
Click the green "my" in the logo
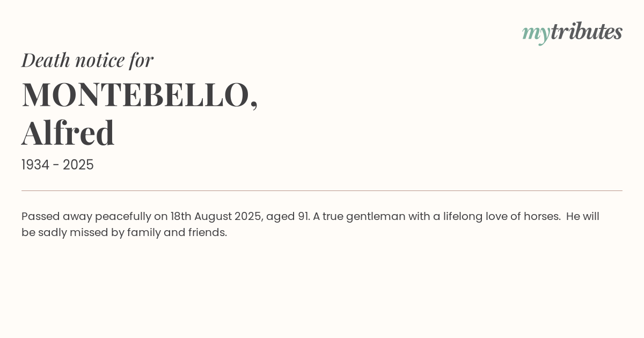(536, 33)
